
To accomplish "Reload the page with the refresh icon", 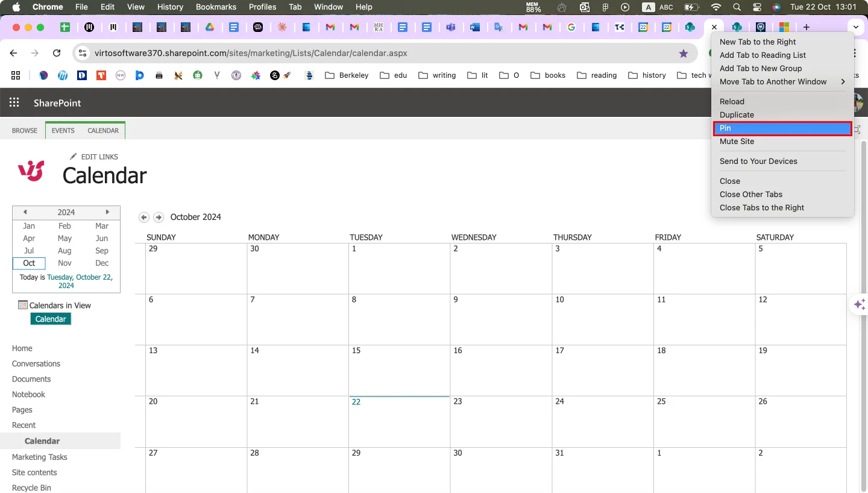I will (x=57, y=53).
